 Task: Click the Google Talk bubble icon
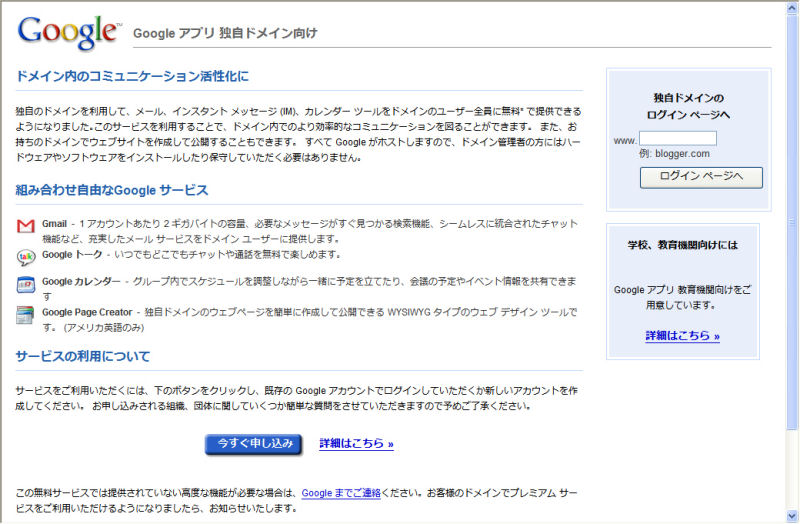(26, 257)
